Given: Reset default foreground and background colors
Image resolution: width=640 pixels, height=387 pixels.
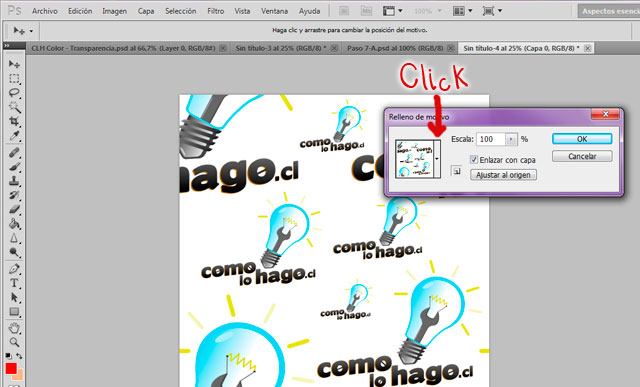Looking at the screenshot, I should point(8,356).
